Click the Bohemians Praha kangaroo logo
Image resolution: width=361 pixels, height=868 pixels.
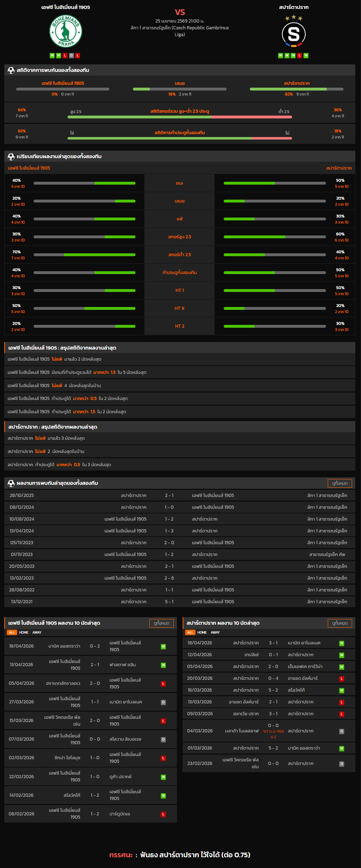pos(66,31)
